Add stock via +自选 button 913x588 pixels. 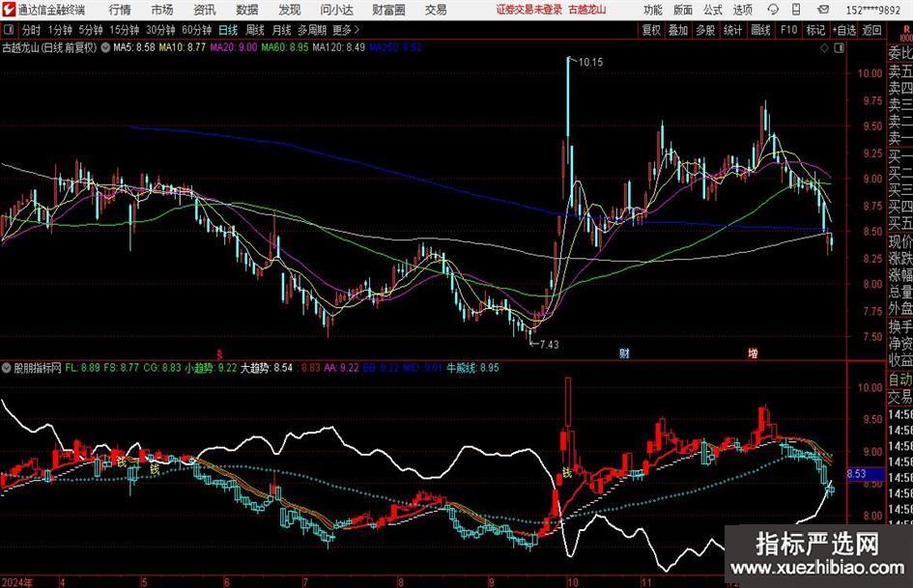(844, 30)
